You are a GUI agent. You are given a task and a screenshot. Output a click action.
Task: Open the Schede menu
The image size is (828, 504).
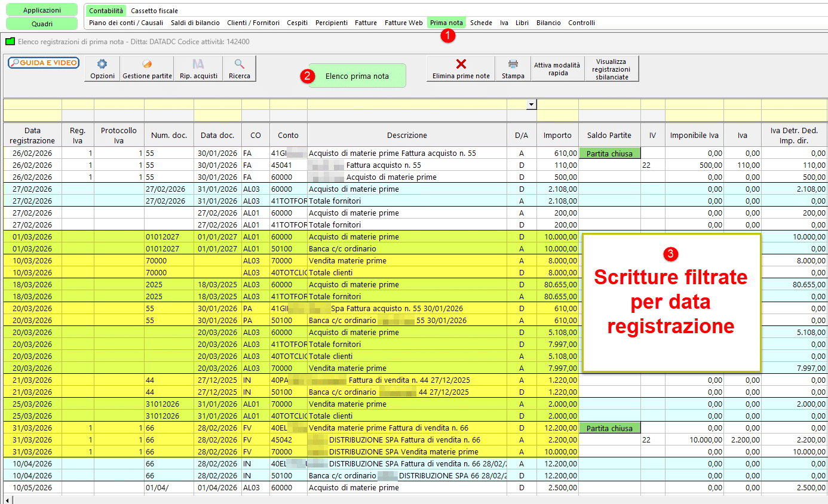481,23
